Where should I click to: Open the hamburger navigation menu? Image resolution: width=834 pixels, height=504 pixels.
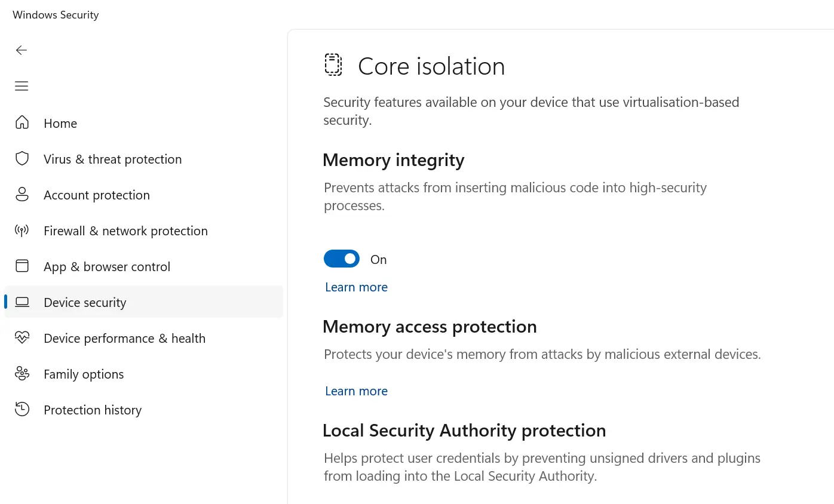(x=22, y=86)
